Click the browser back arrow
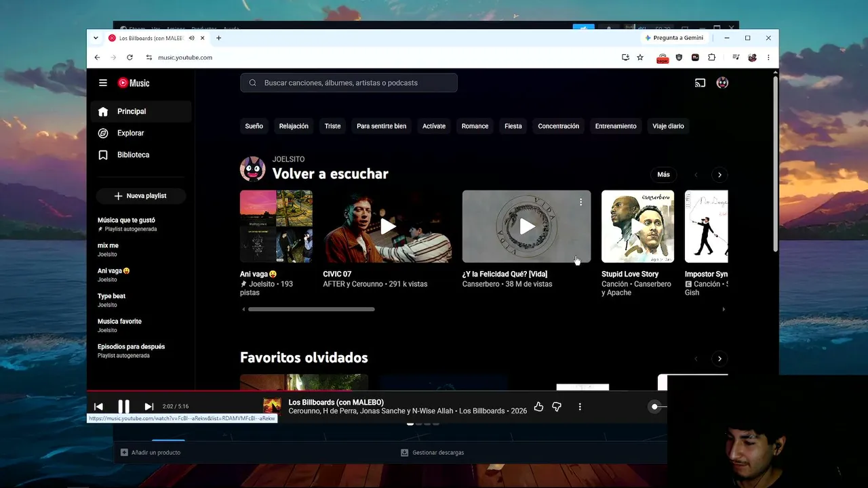The width and height of the screenshot is (868, 488). click(97, 58)
